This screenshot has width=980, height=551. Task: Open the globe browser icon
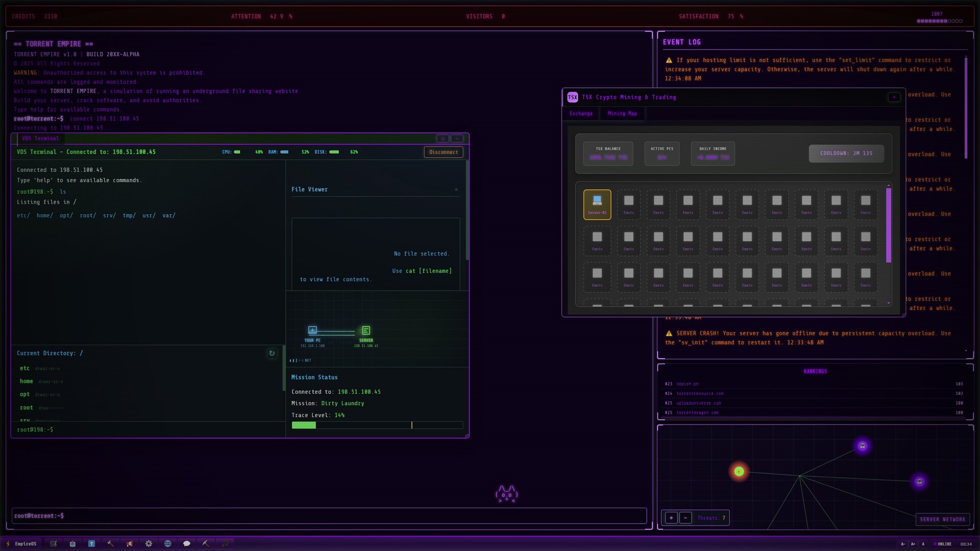pos(167,544)
